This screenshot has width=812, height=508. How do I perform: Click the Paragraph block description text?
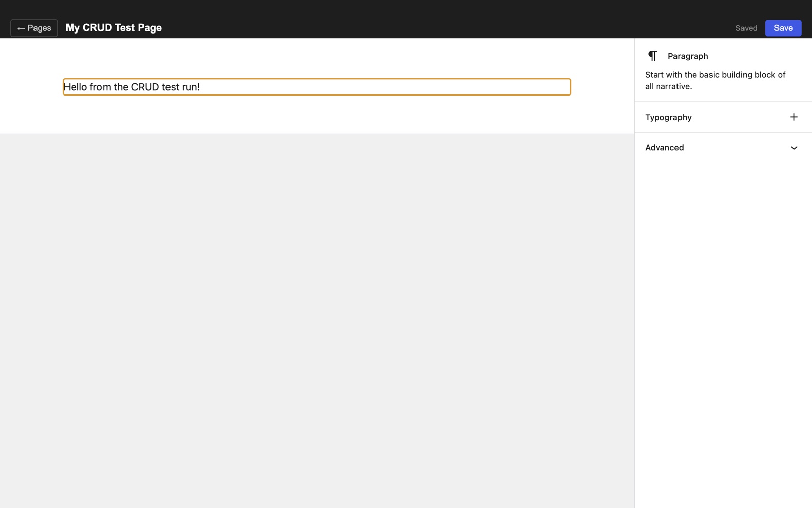[715, 80]
